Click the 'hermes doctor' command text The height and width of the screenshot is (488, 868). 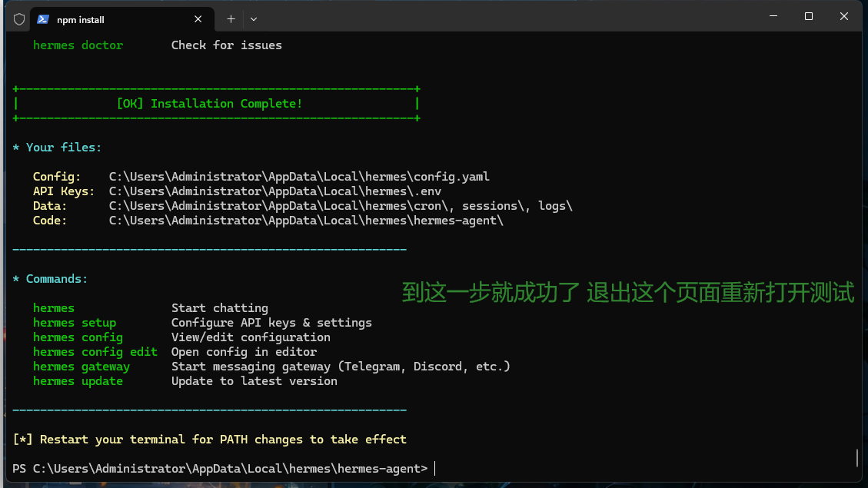(x=78, y=45)
